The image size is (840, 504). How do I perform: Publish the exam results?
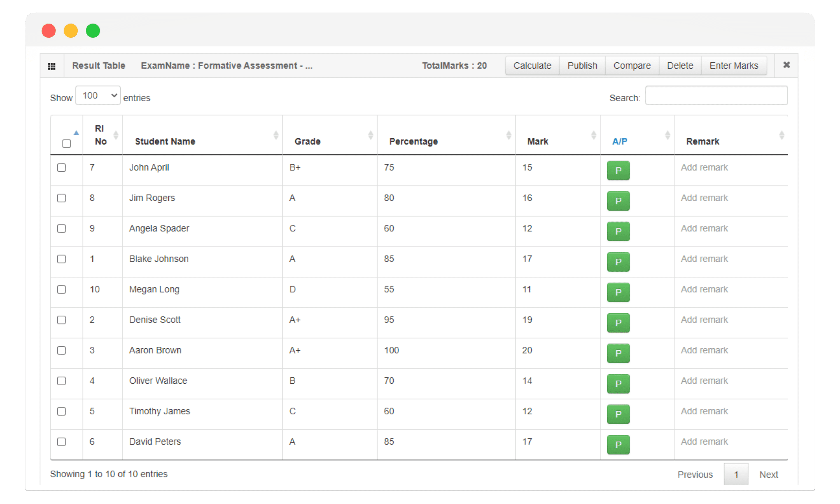(582, 66)
